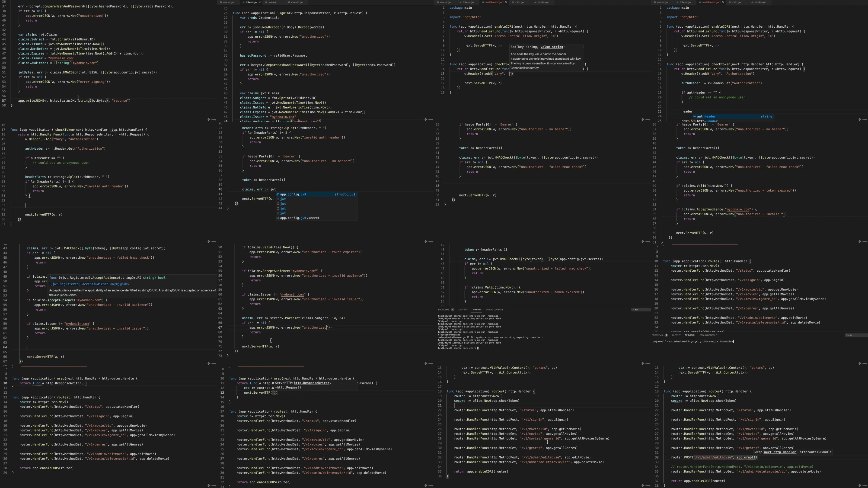
Task: Open the tokens.go tab in the pane with the Add tooltip
Action: (468, 2)
